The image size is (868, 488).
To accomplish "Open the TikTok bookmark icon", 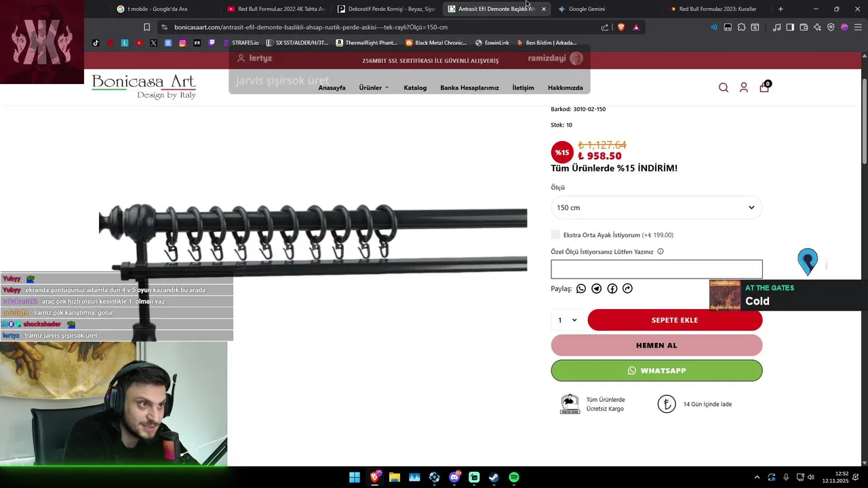I will pyautogui.click(x=96, y=43).
